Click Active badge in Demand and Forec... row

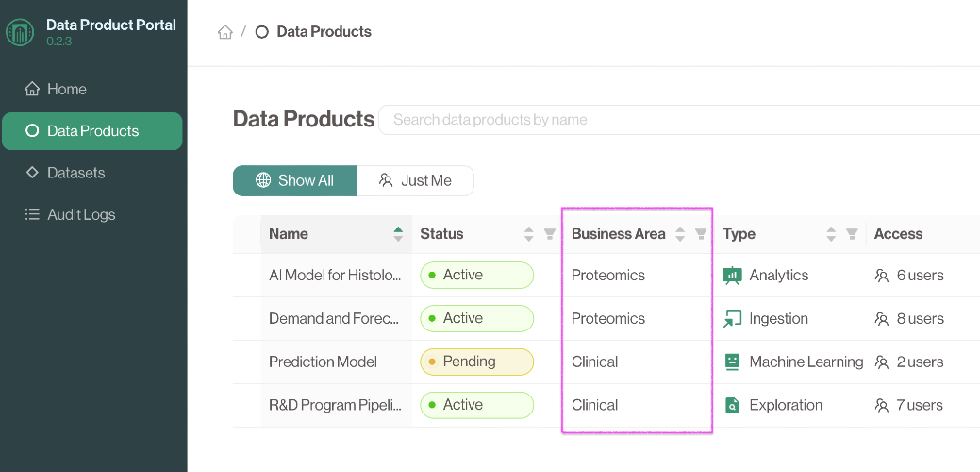point(477,318)
